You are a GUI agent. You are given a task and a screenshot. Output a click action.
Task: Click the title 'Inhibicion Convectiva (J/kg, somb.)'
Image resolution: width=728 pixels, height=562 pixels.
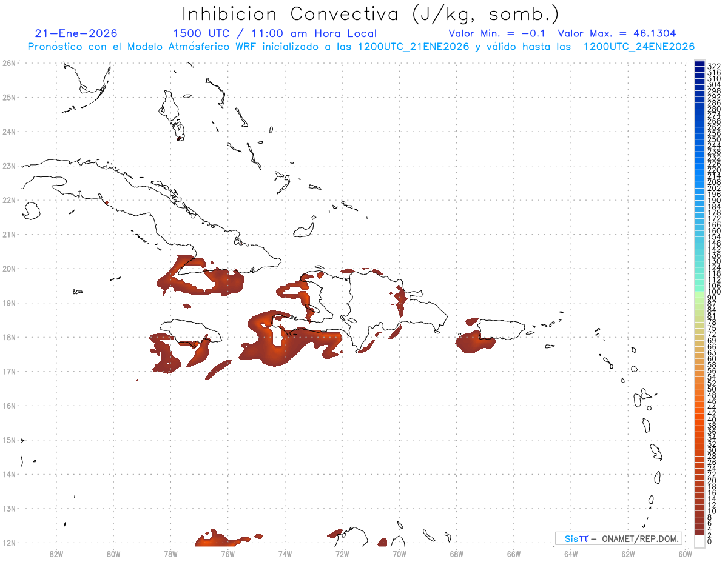(x=371, y=15)
